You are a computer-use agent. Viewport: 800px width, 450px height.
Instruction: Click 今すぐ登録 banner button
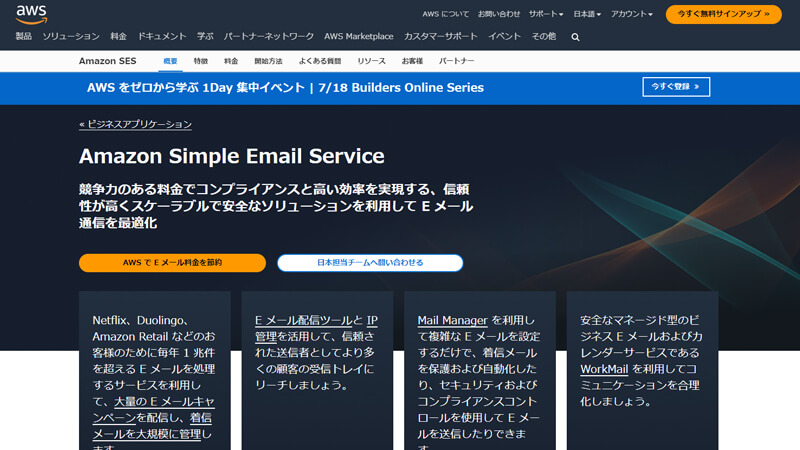click(676, 87)
